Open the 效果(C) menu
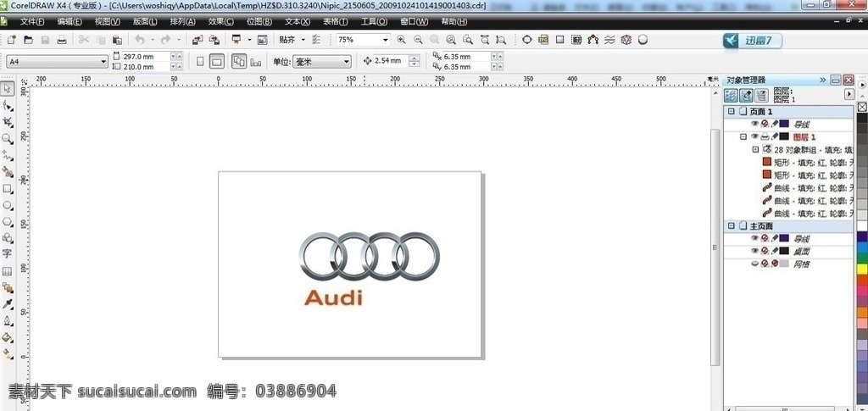 tap(220, 21)
